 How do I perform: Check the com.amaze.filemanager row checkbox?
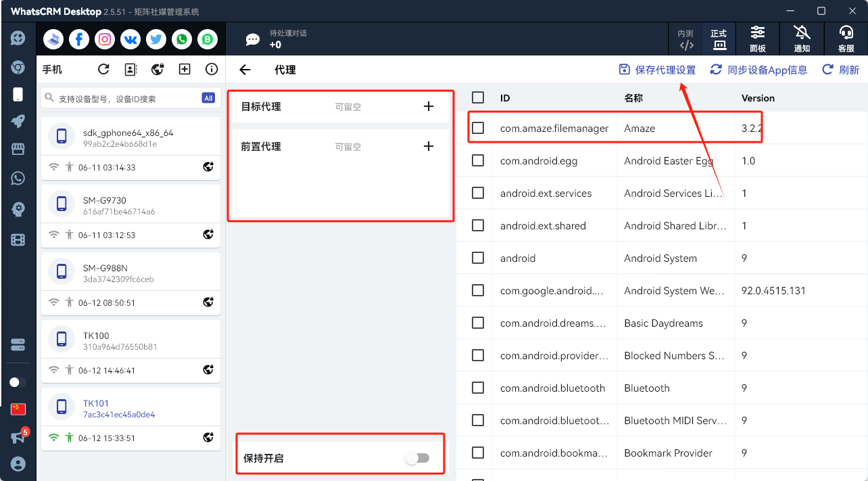(x=478, y=128)
